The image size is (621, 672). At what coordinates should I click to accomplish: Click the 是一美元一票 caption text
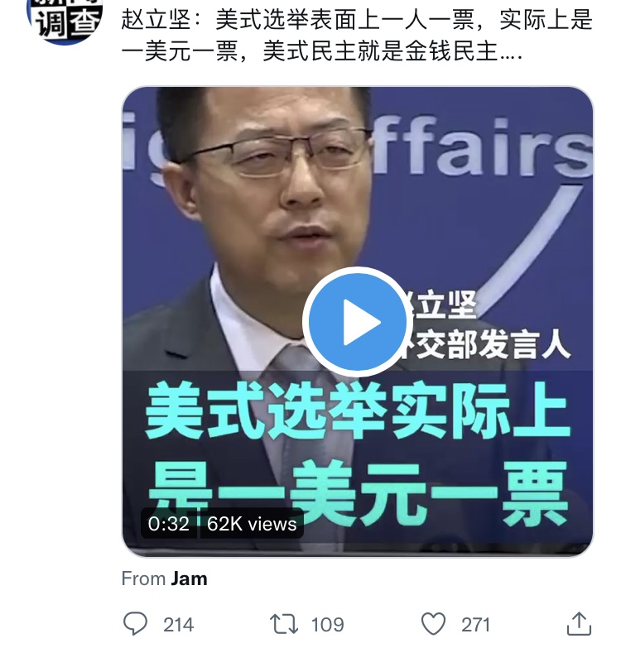[358, 493]
